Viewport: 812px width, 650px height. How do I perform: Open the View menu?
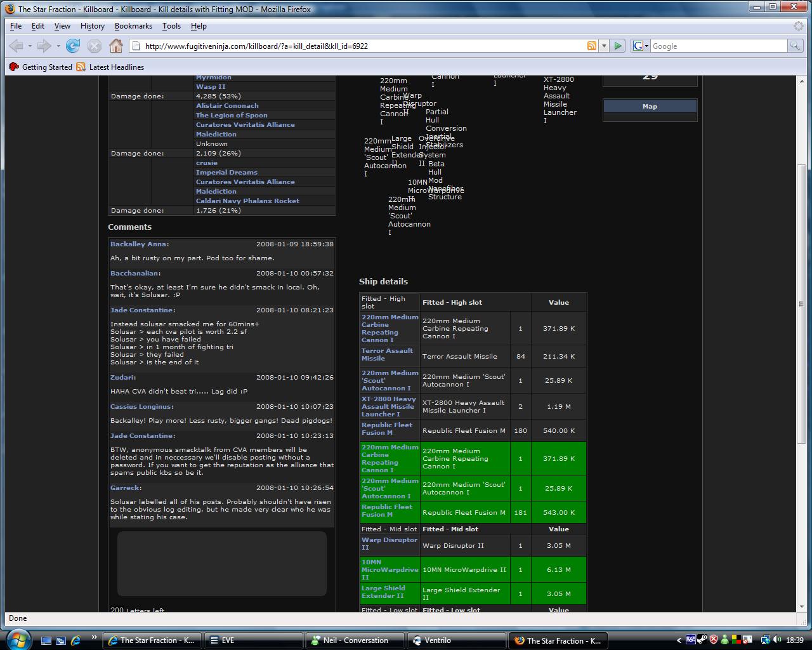coord(62,26)
